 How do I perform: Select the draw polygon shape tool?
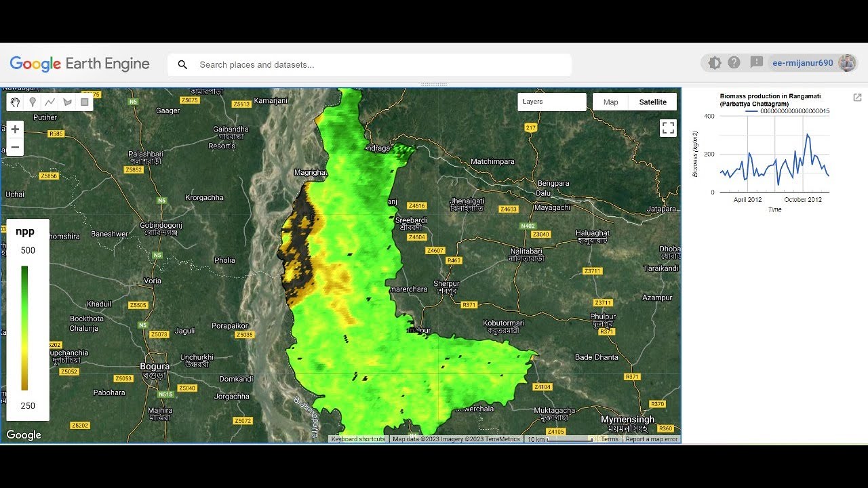67,102
